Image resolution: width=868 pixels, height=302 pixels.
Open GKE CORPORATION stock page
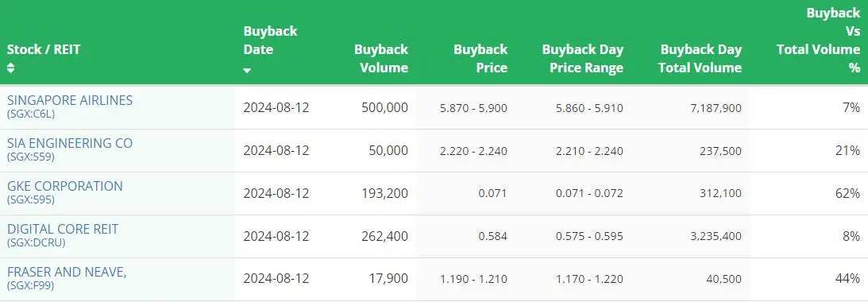65,186
